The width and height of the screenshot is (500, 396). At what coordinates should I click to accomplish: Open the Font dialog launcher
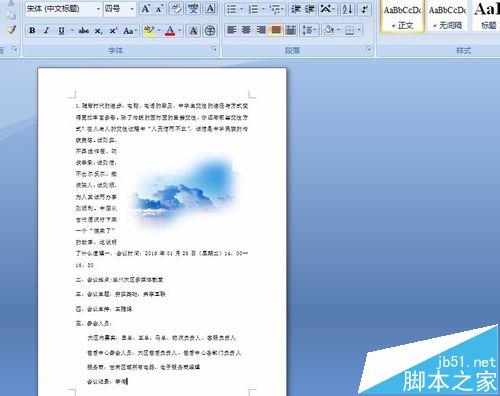tap(214, 50)
